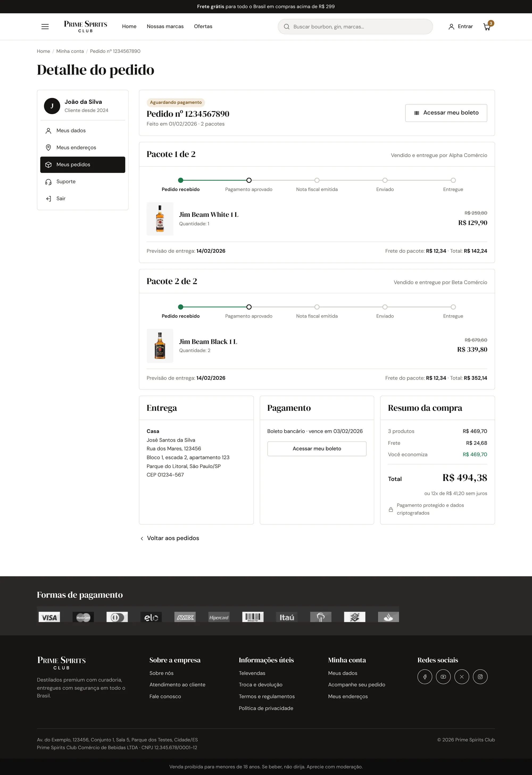Click the Jim Beam White 1 L title

tap(209, 215)
